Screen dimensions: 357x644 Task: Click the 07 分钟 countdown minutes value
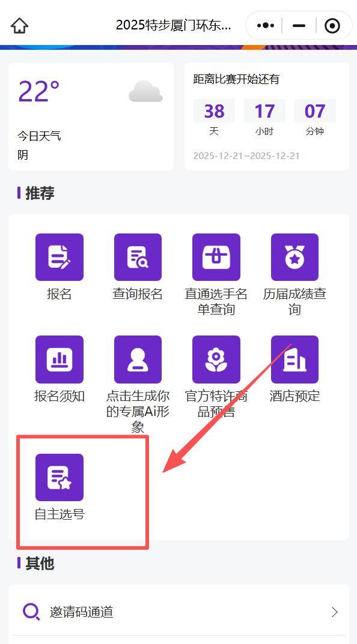coord(315,111)
